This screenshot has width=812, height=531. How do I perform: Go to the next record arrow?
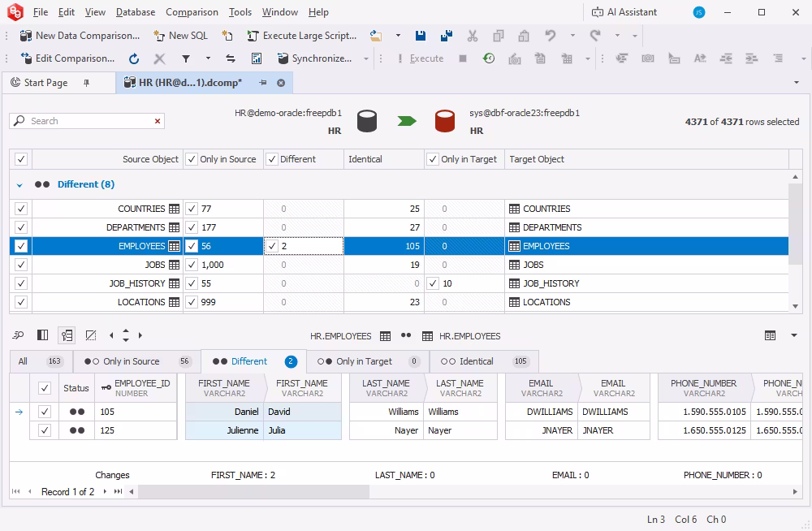tap(105, 492)
